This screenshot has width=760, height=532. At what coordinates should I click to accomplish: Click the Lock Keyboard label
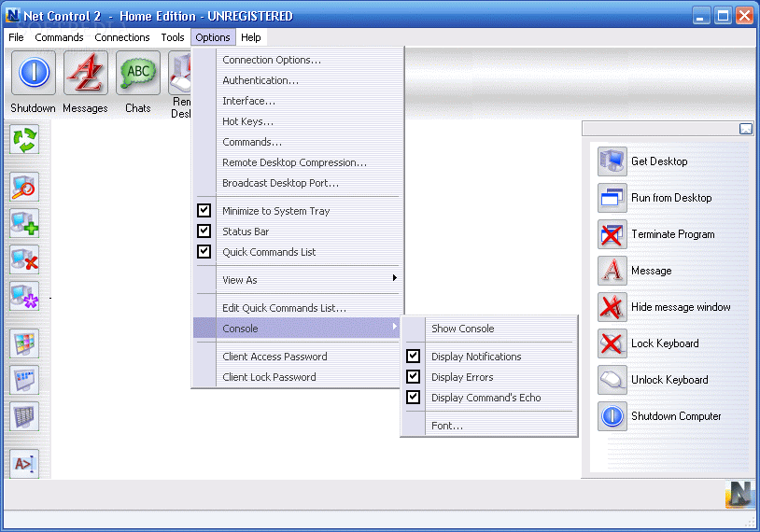point(665,343)
